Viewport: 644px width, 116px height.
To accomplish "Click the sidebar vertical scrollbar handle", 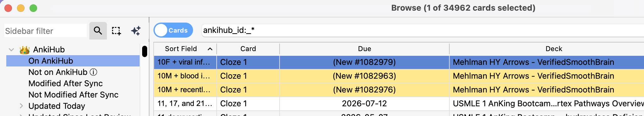I will 145,51.
